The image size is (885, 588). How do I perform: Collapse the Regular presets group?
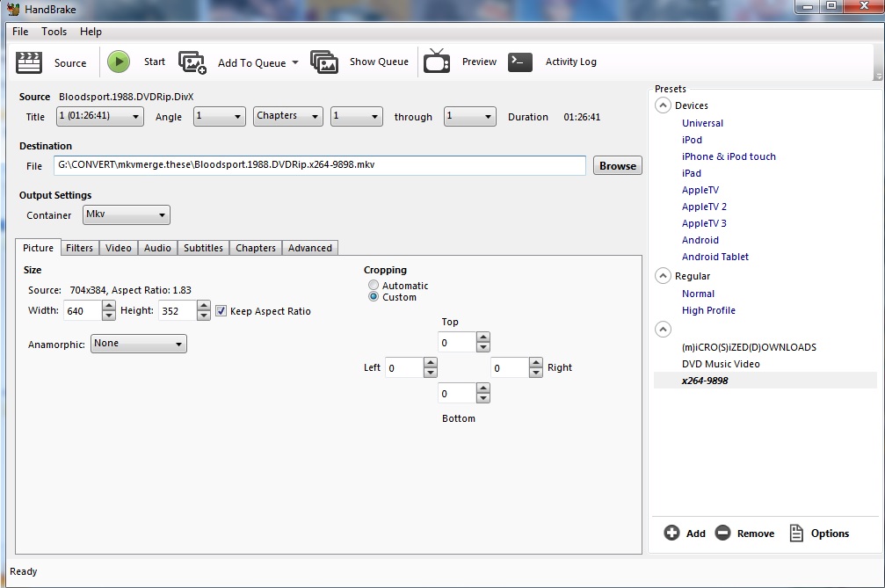click(664, 276)
